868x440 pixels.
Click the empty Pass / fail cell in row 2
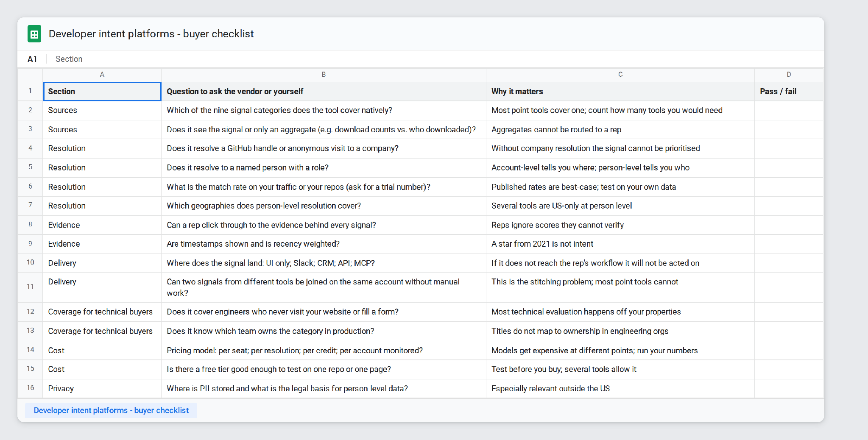click(789, 110)
